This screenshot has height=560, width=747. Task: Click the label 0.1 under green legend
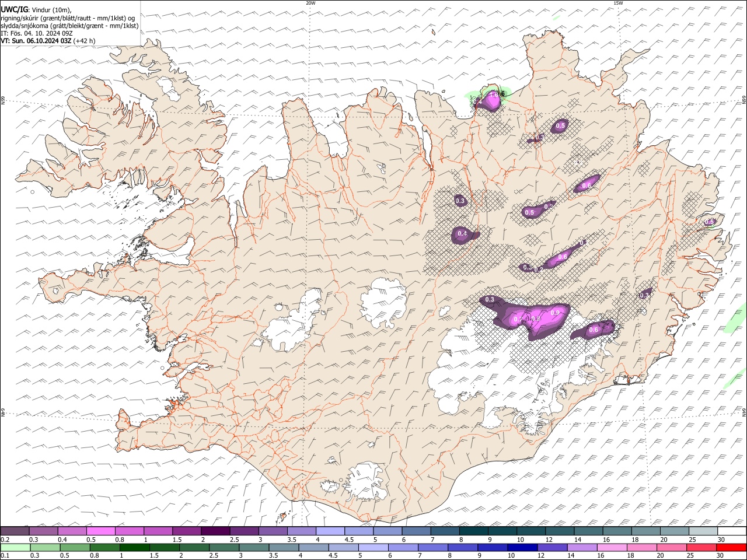(5, 556)
